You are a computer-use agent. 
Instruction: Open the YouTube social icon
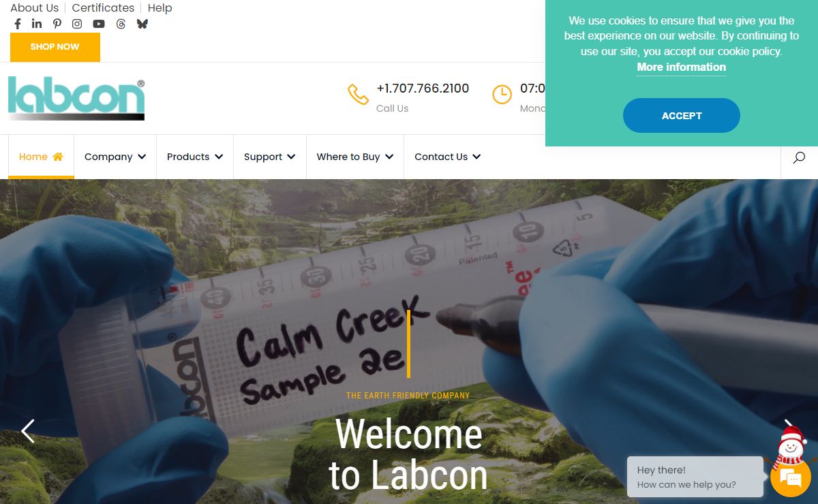tap(99, 24)
